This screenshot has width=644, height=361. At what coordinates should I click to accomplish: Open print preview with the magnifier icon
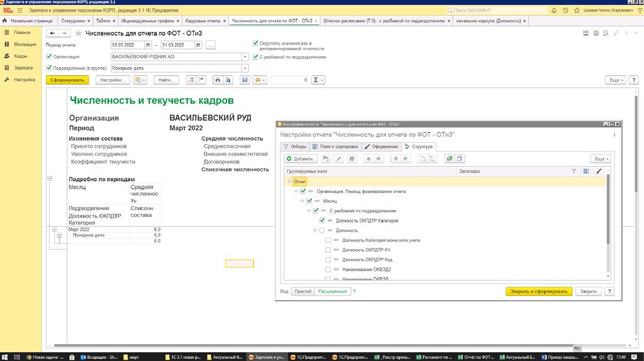pos(228,81)
